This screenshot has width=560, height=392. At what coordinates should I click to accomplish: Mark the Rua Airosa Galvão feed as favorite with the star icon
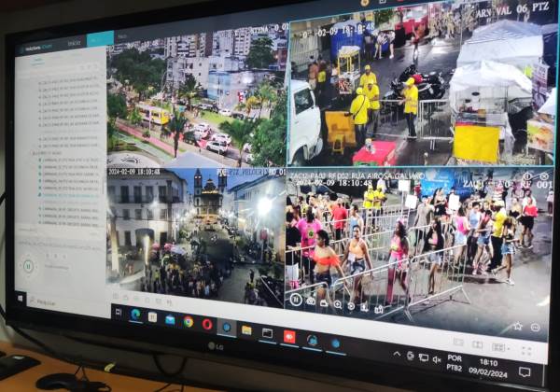pos(517,326)
